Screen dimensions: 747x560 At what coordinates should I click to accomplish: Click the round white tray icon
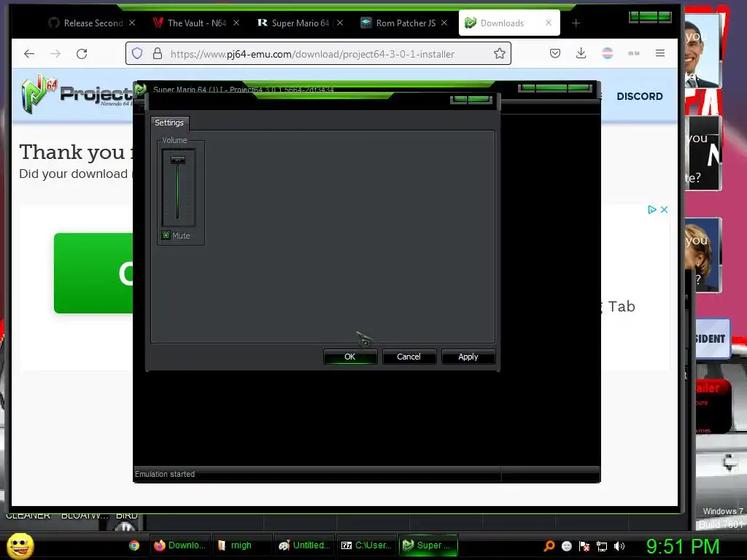pyautogui.click(x=566, y=546)
